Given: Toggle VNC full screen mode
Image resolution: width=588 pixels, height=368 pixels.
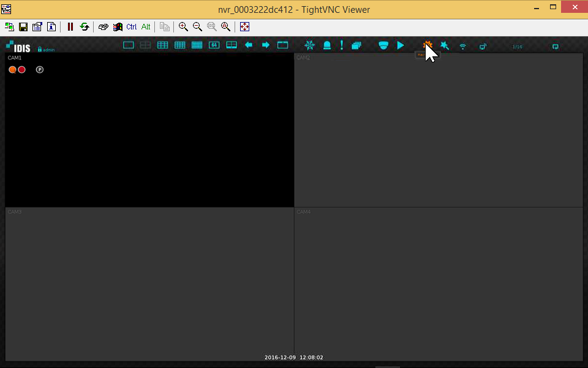Looking at the screenshot, I should 244,26.
